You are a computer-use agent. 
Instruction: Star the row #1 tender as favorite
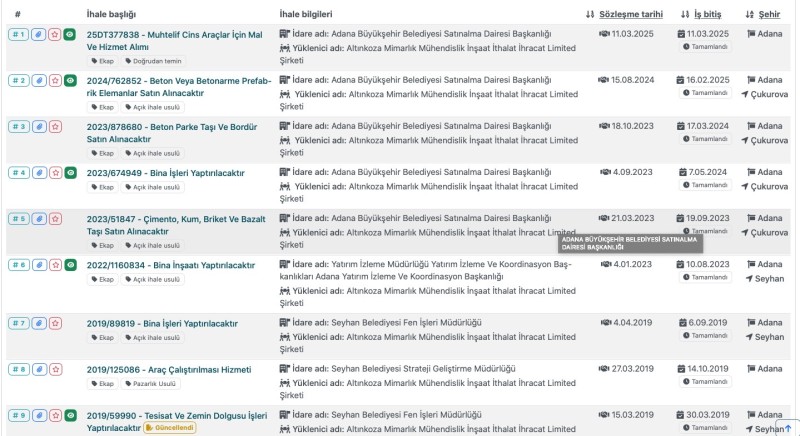click(x=55, y=35)
